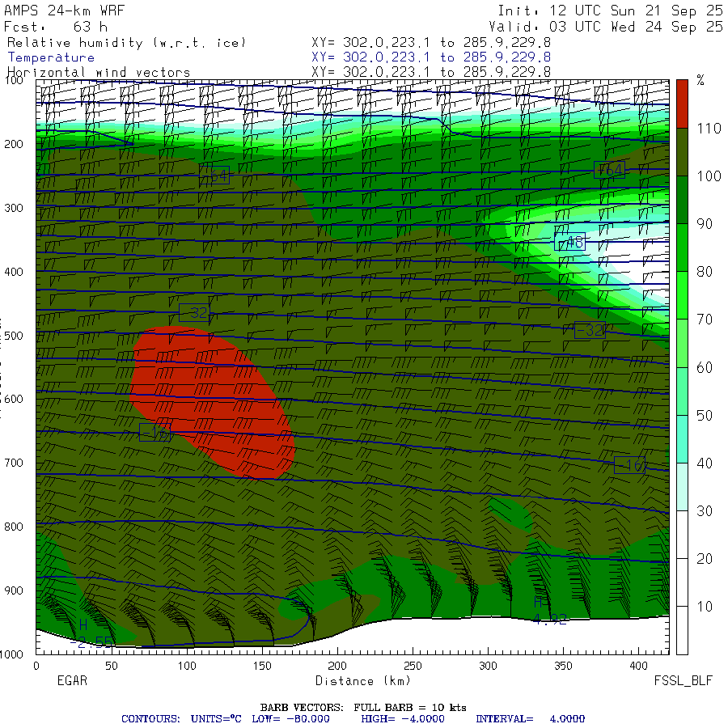Click the '10' color bar label
Viewport: 728px width, 728px height.
(x=705, y=607)
